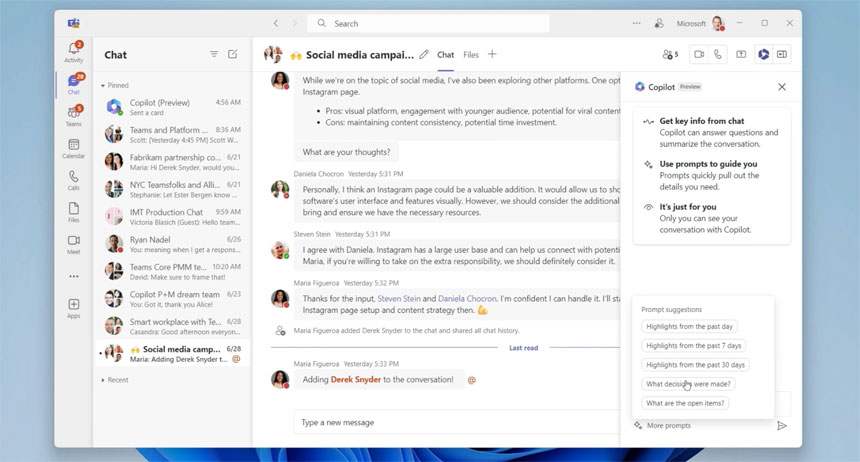
Task: Switch to the Files tab in the chat
Action: (471, 55)
